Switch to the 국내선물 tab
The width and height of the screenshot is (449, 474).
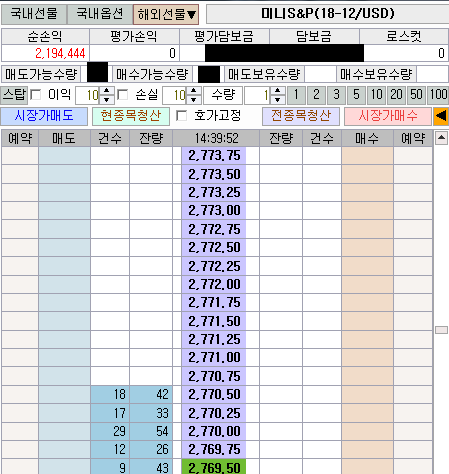click(x=34, y=14)
